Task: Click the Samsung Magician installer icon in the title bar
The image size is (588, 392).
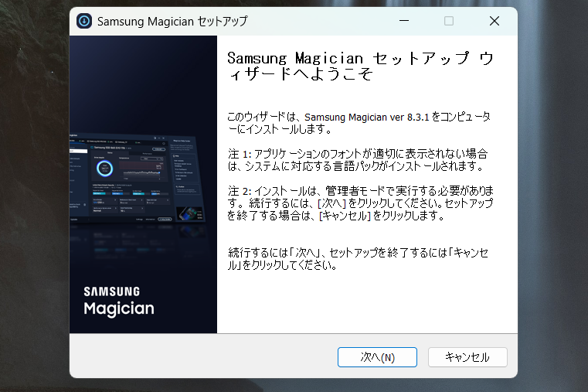Action: click(x=84, y=21)
